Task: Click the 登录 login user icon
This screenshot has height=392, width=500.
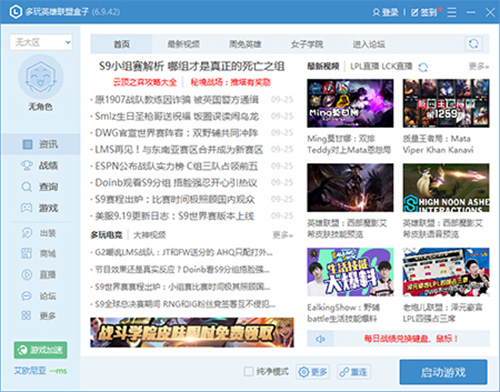Action: (376, 13)
